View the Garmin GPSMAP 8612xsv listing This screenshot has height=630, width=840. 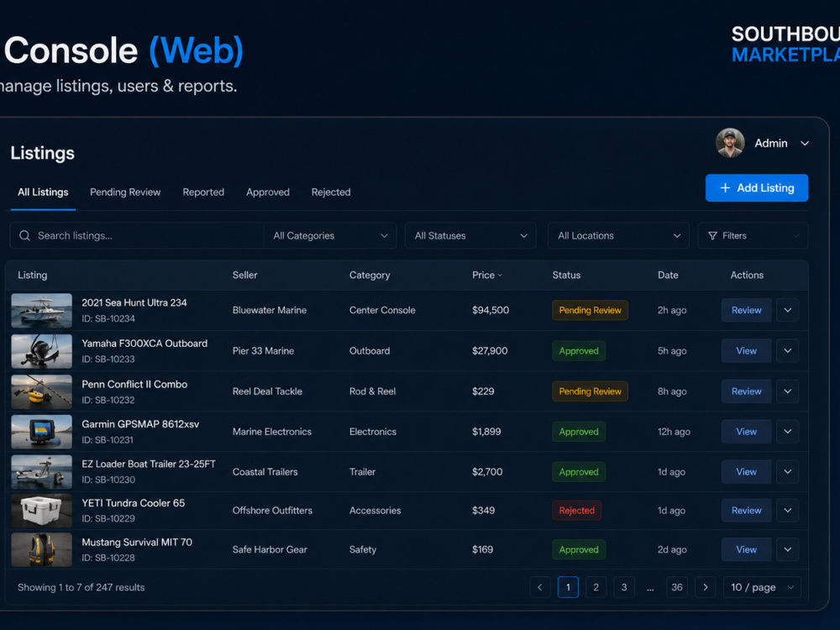coord(746,432)
